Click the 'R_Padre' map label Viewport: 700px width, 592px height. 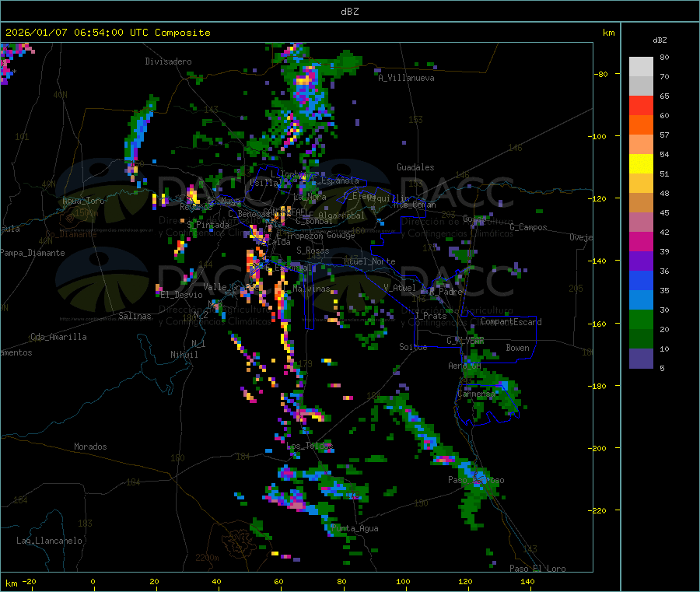click(446, 292)
